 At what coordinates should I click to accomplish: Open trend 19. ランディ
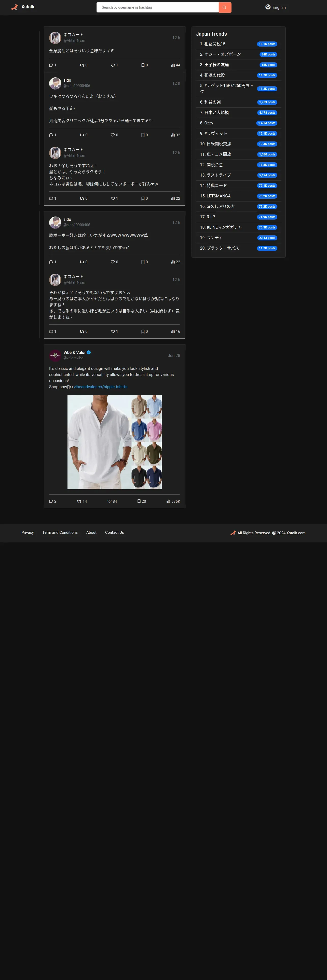click(x=211, y=238)
